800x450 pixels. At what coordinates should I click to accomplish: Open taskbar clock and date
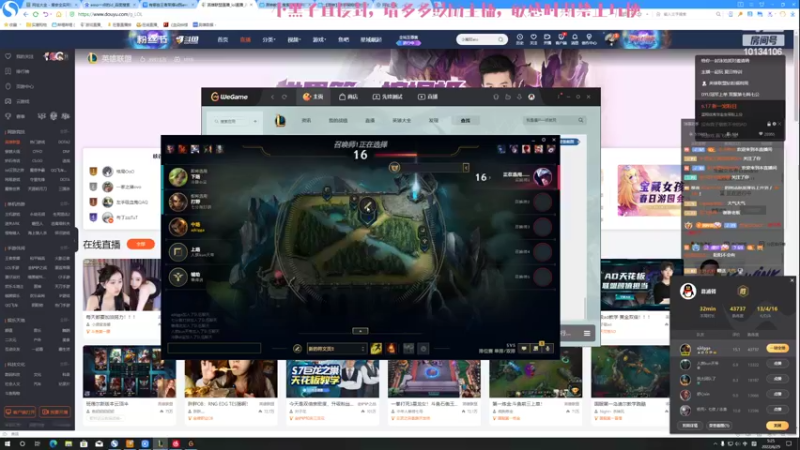coord(770,443)
